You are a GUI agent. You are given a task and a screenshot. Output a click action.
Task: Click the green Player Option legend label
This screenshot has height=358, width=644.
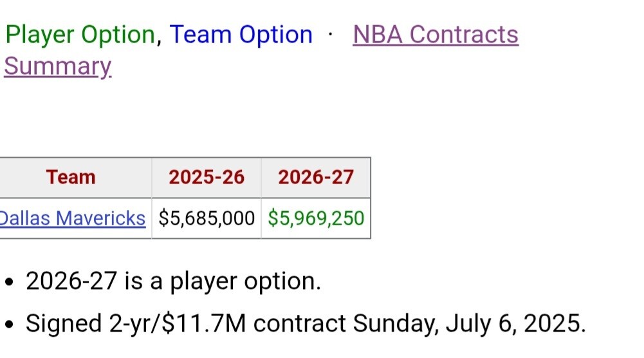(80, 34)
